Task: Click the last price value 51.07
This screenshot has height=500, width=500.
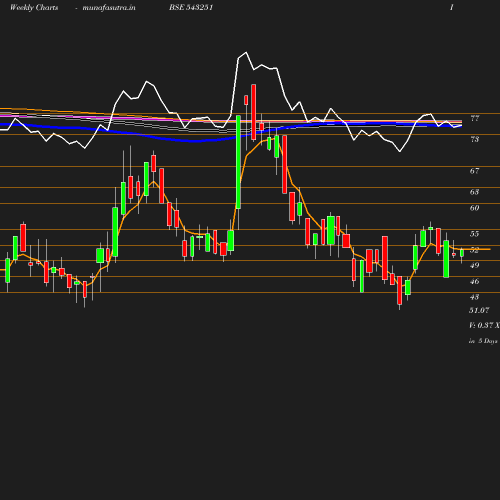Action: pyautogui.click(x=479, y=310)
